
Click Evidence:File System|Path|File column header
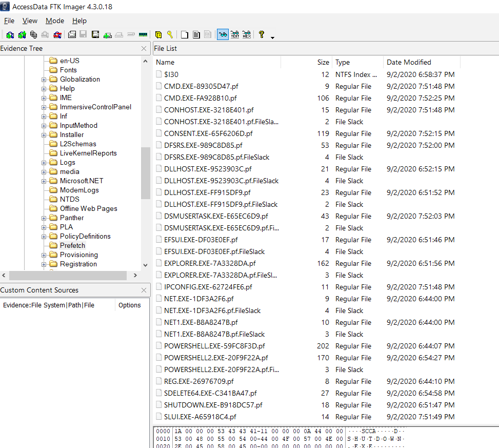point(57,305)
